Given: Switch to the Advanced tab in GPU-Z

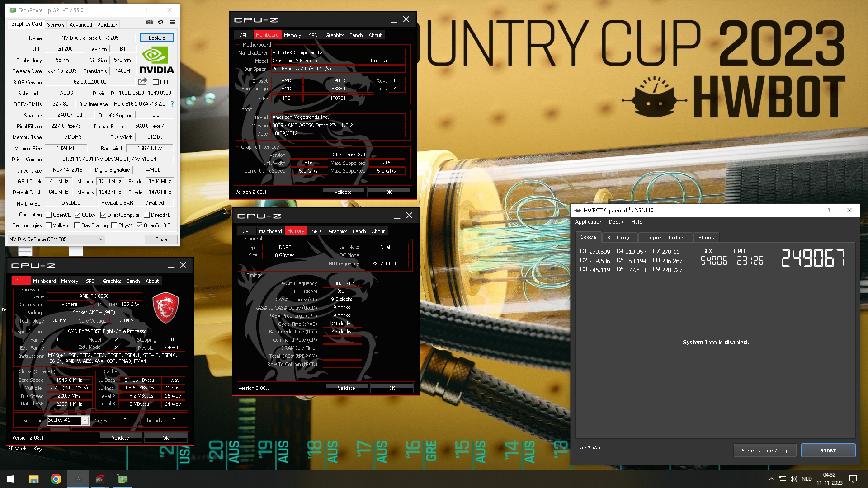Looking at the screenshot, I should click(80, 25).
